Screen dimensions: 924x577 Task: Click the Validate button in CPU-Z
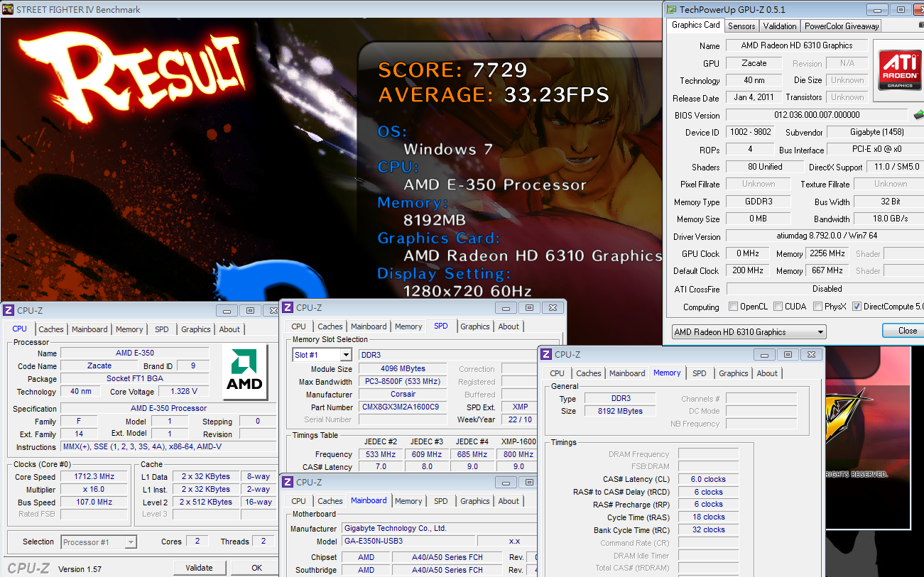199,568
